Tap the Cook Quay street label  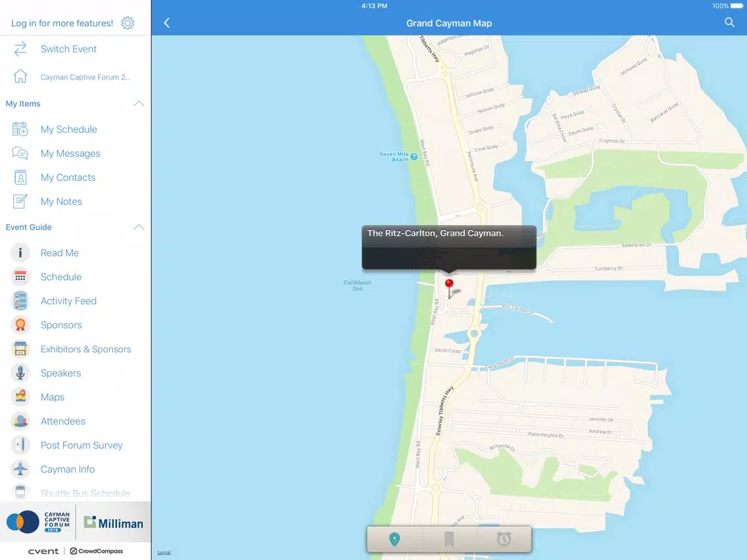coord(486,148)
